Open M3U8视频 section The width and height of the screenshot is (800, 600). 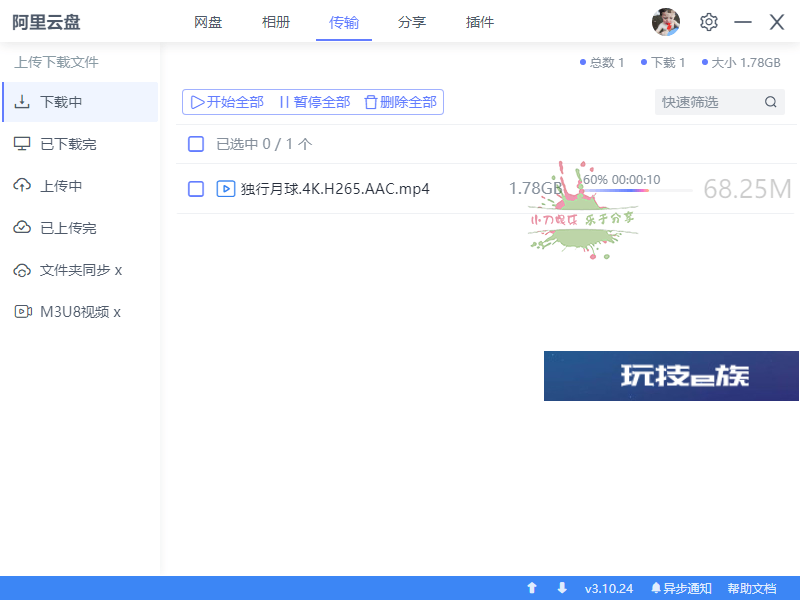pyautogui.click(x=80, y=312)
